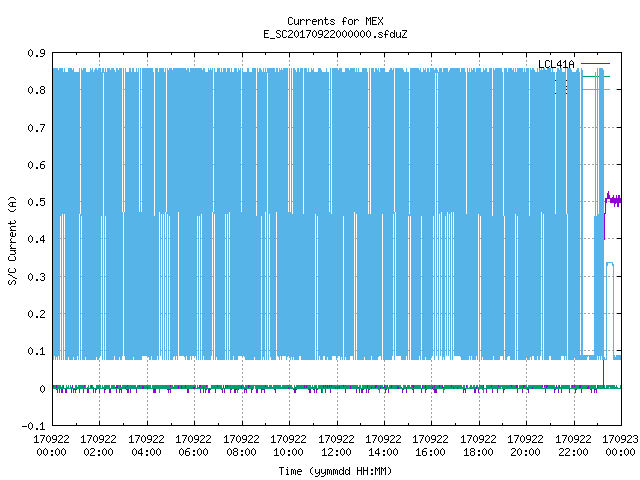
Task: Click the x-axis tick label '170922 02:00'
Action: coord(98,445)
